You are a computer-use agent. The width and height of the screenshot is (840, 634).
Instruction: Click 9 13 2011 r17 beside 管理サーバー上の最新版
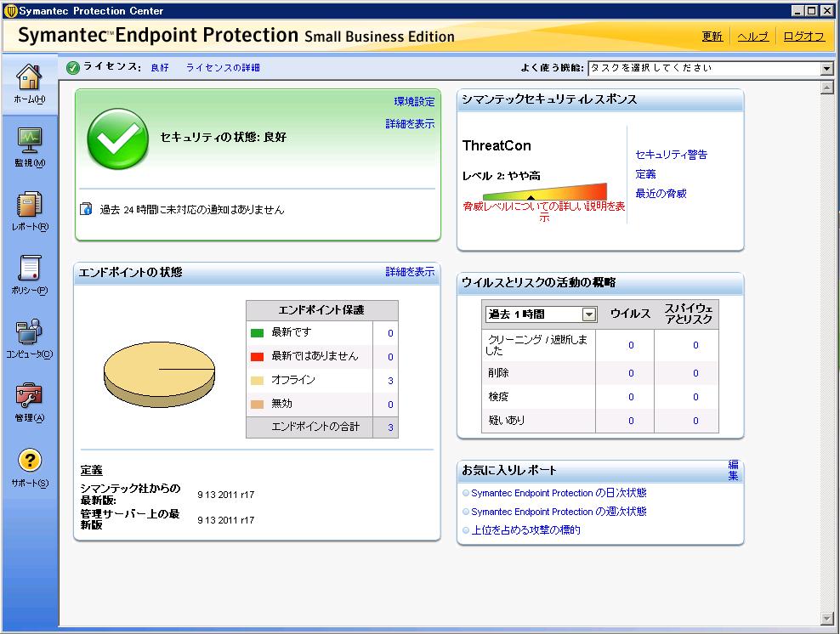coord(225,520)
